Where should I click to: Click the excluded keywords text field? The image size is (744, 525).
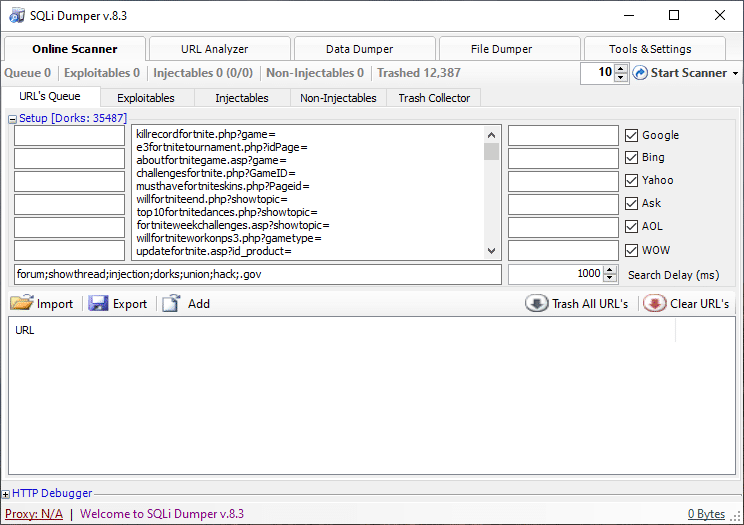(257, 274)
